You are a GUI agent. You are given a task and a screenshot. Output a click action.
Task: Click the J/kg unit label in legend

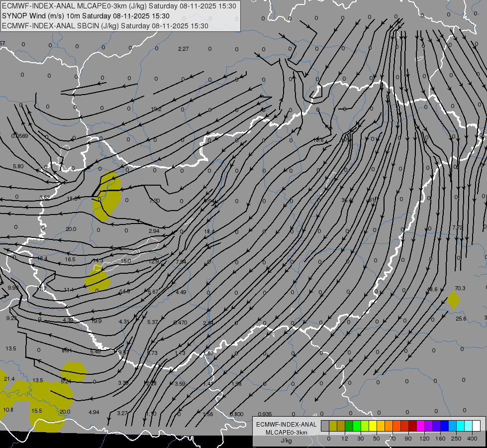tap(286, 441)
